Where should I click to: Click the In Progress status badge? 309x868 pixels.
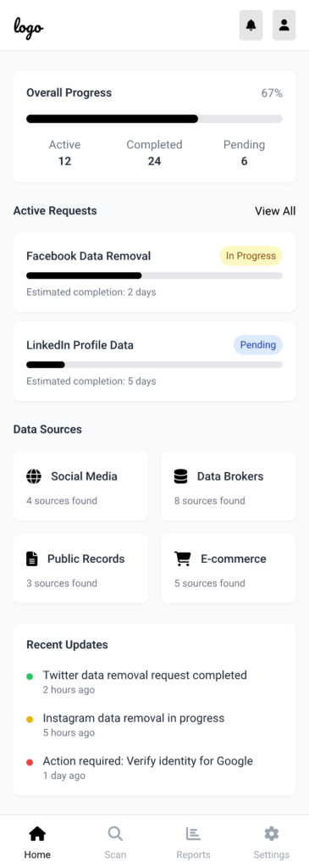(251, 256)
